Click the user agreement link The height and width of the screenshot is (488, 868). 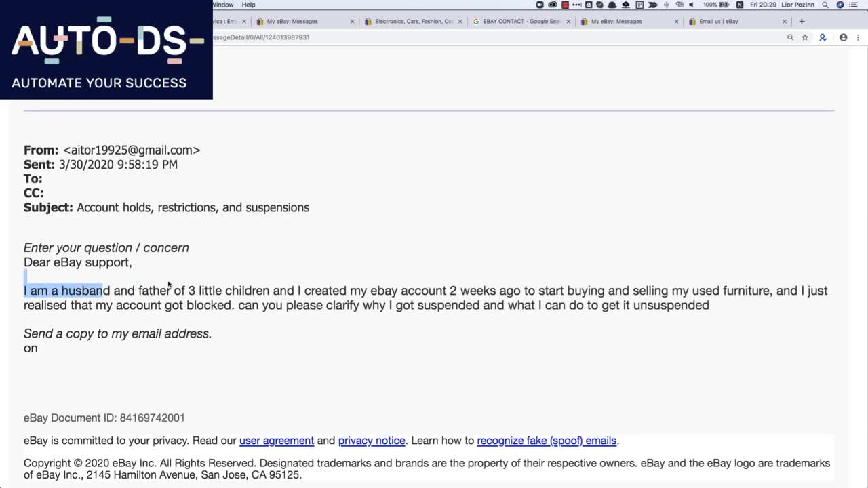point(277,441)
